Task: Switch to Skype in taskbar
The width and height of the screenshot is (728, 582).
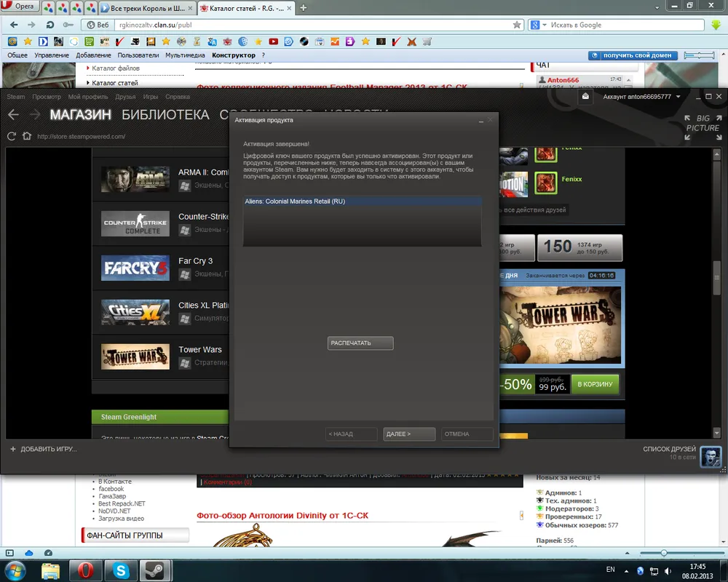Action: (x=121, y=571)
